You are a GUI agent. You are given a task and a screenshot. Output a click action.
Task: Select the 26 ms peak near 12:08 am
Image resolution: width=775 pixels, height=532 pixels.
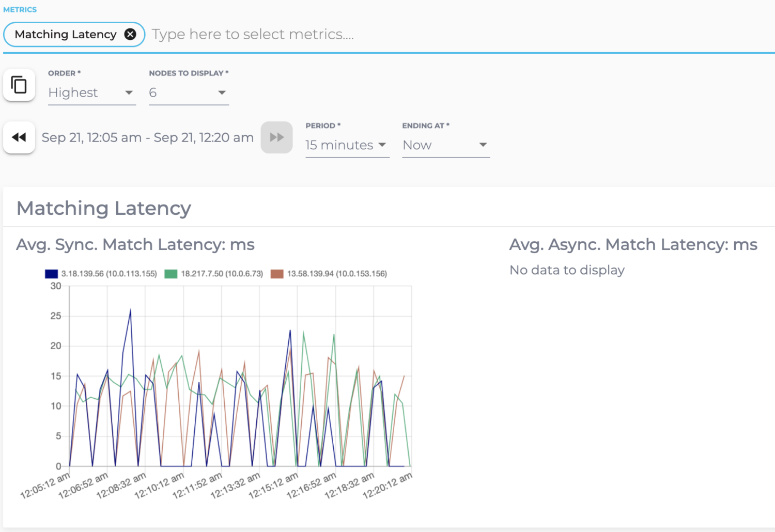130,310
